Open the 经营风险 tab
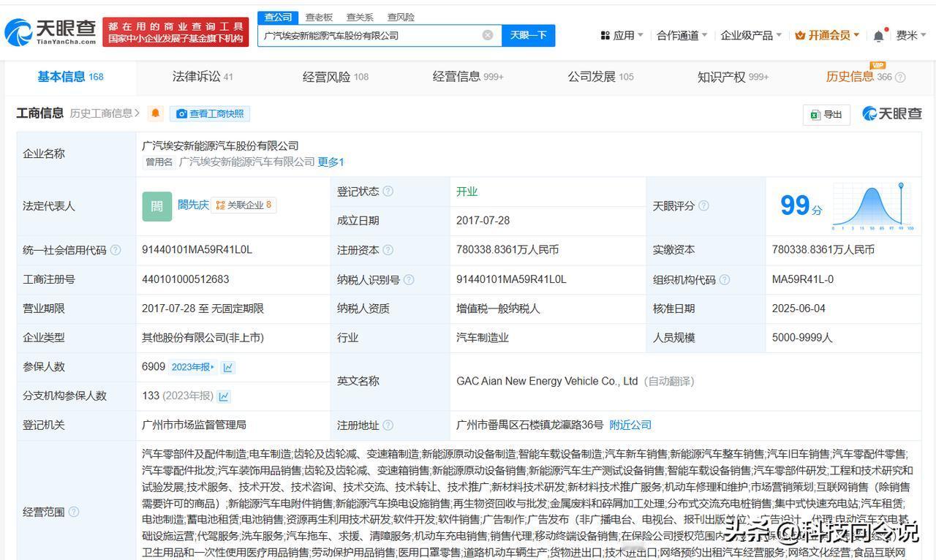Screen dimensions: 936x560 pos(336,77)
